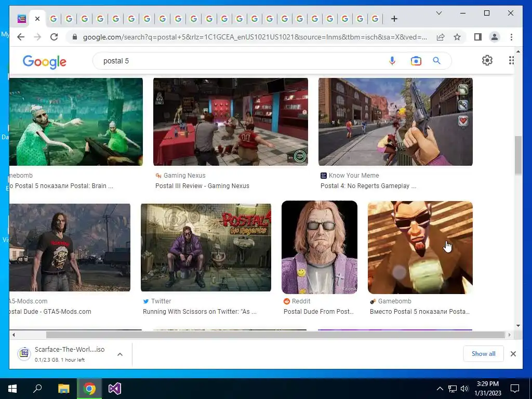Open Postal 4: No Regerts Gameplay link
Image resolution: width=532 pixels, height=399 pixels.
click(368, 186)
